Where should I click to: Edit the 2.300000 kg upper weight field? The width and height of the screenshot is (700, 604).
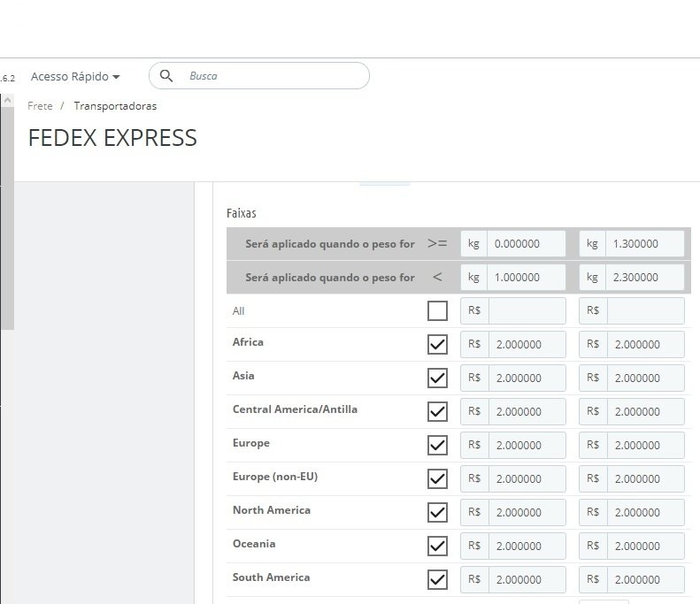[x=644, y=277]
